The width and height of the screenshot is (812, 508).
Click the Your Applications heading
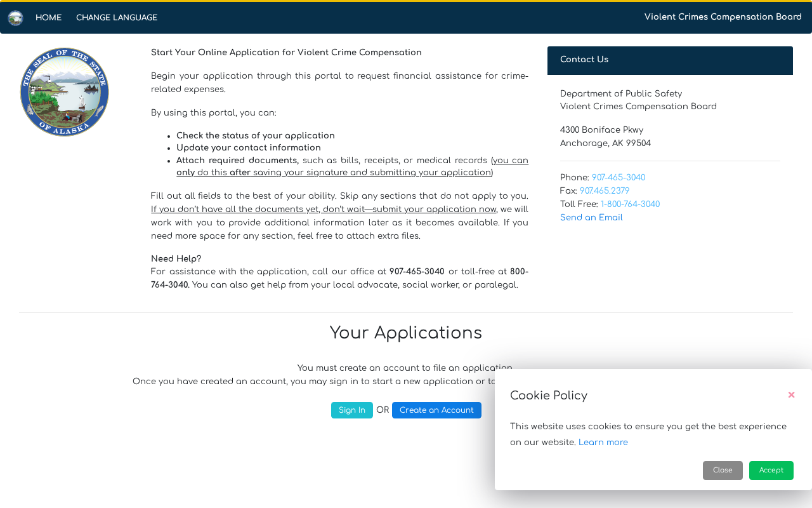406,333
